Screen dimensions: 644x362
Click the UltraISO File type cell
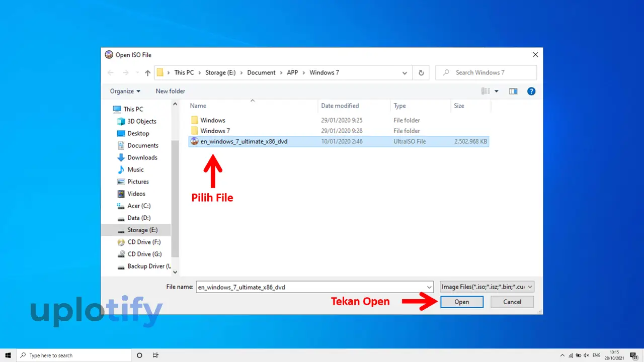(x=410, y=141)
